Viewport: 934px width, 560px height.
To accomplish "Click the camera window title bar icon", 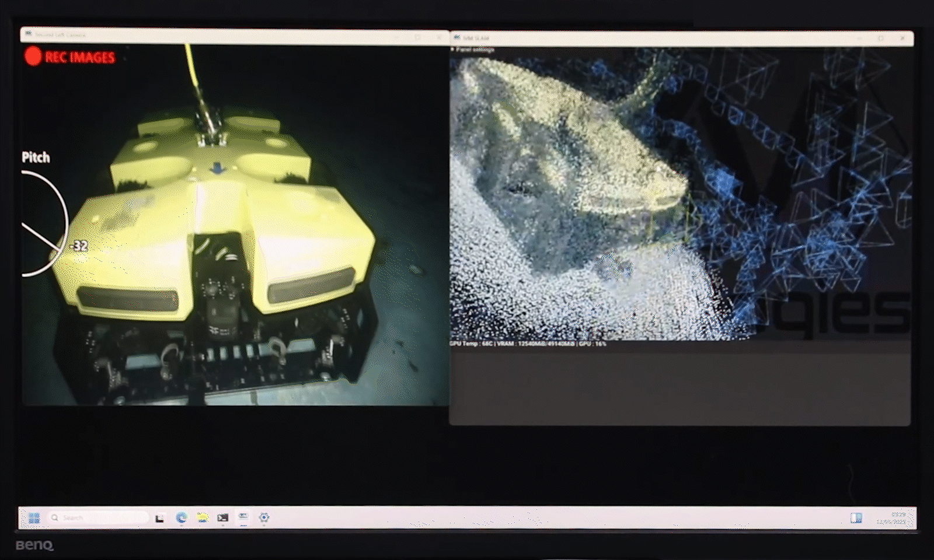I will [28, 34].
